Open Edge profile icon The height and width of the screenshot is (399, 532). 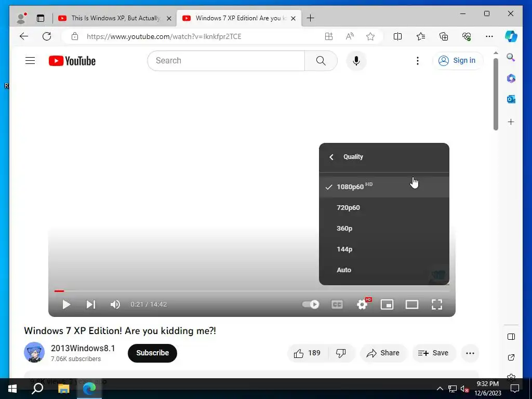click(22, 18)
